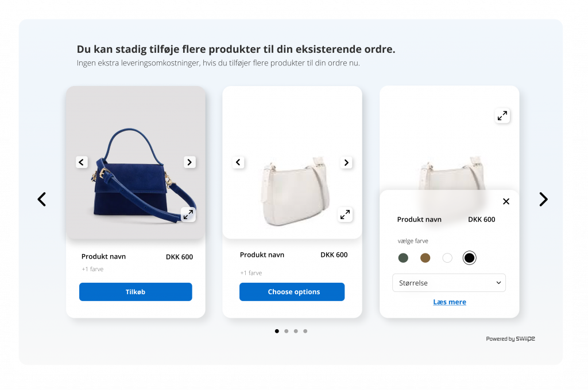Jump to the second carousel page dot
Viewport: 588px width, 390px height.
pyautogui.click(x=287, y=331)
